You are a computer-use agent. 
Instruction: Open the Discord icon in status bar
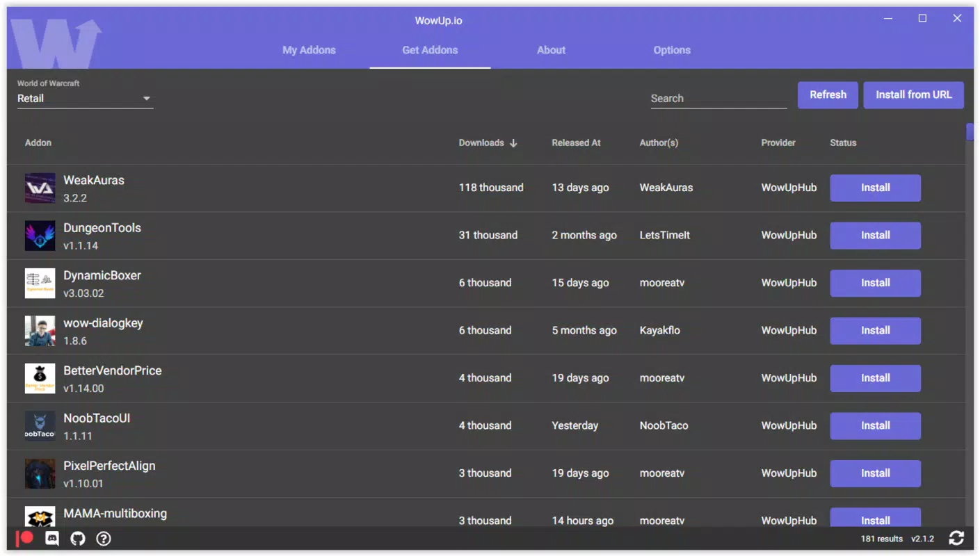point(52,539)
